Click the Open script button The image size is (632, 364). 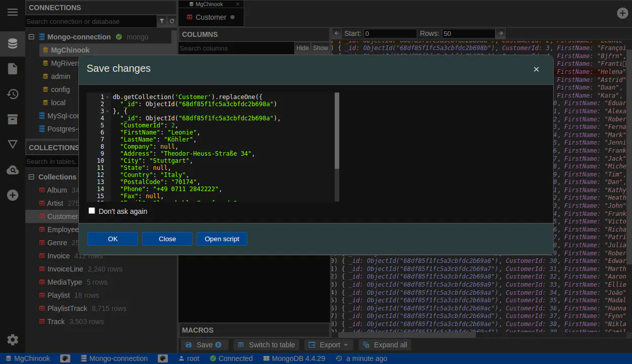(x=222, y=239)
